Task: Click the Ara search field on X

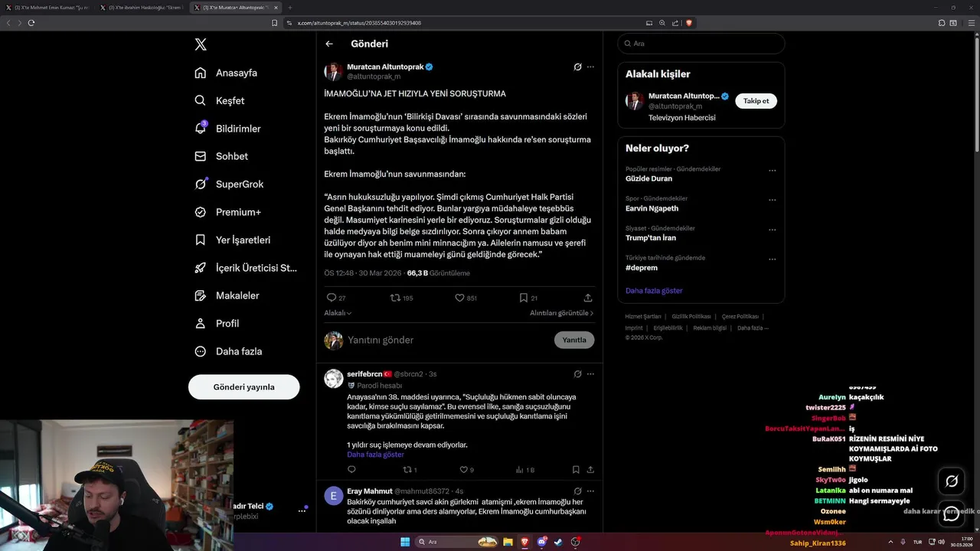Action: click(701, 44)
